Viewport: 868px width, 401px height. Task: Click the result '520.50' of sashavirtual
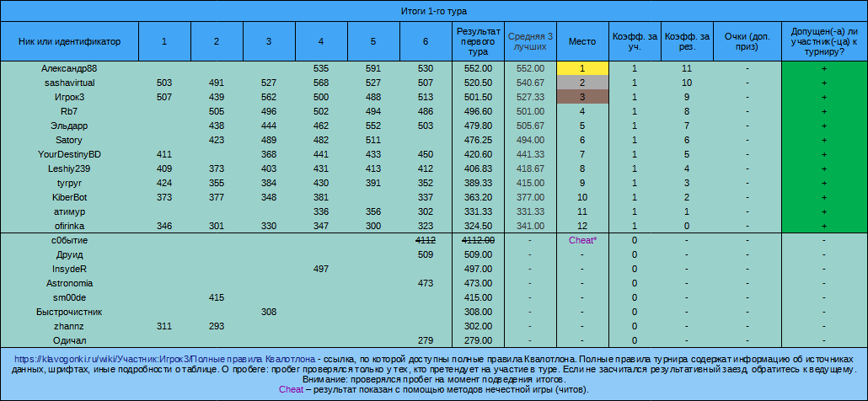pyautogui.click(x=477, y=83)
